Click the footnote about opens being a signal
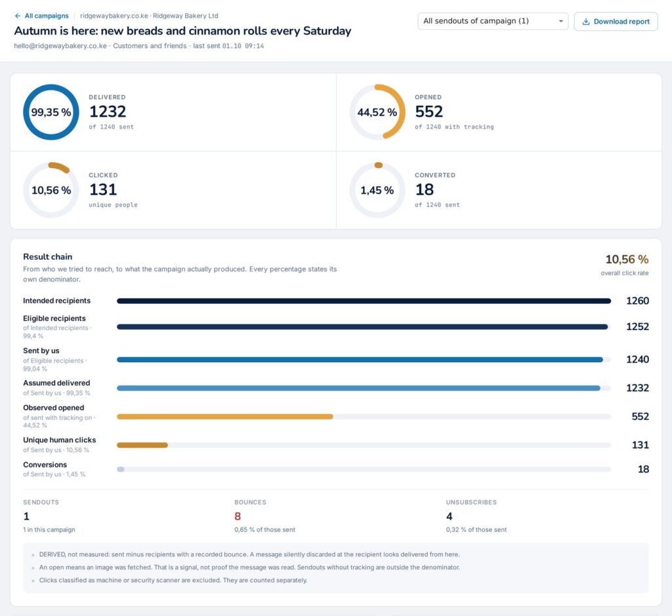The image size is (672, 616). (249, 567)
